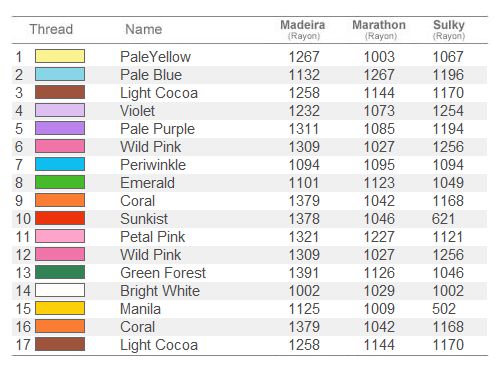Select Sulky value 1121 for Petal Pink
The width and height of the screenshot is (500, 366).
coord(448,237)
